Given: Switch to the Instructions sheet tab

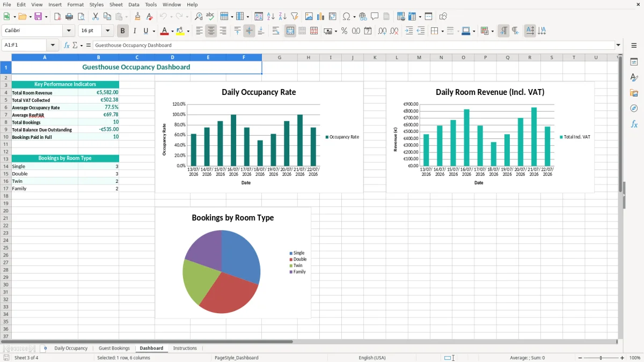Looking at the screenshot, I should 185,349.
